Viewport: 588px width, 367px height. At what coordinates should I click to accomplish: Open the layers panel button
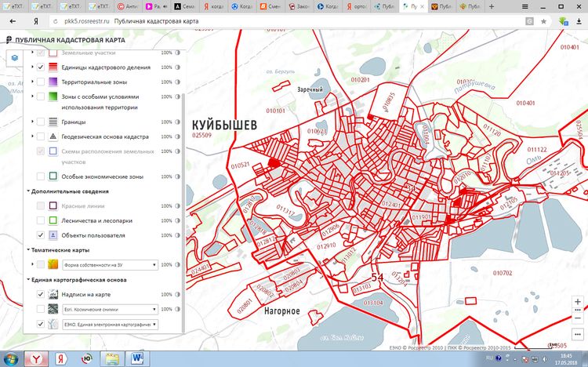click(14, 58)
